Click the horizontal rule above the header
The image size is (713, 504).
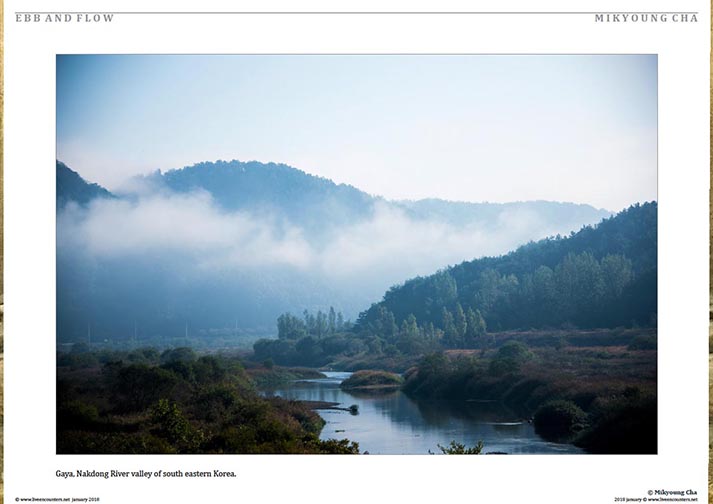[356, 13]
